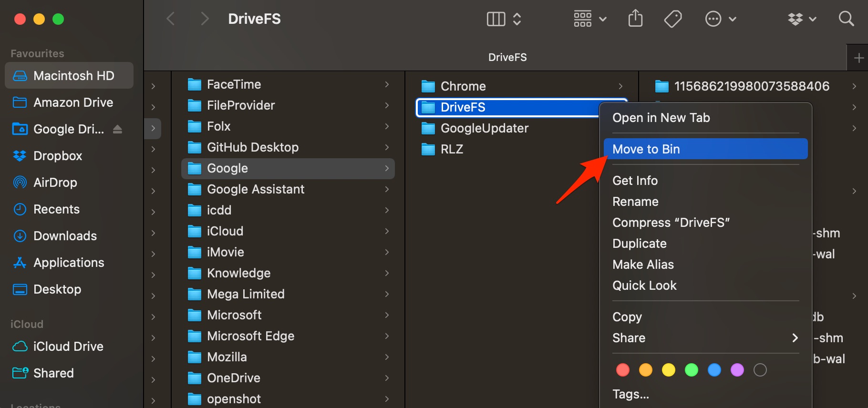The image size is (868, 408).
Task: Select the Knowledge folder
Action: coord(288,273)
